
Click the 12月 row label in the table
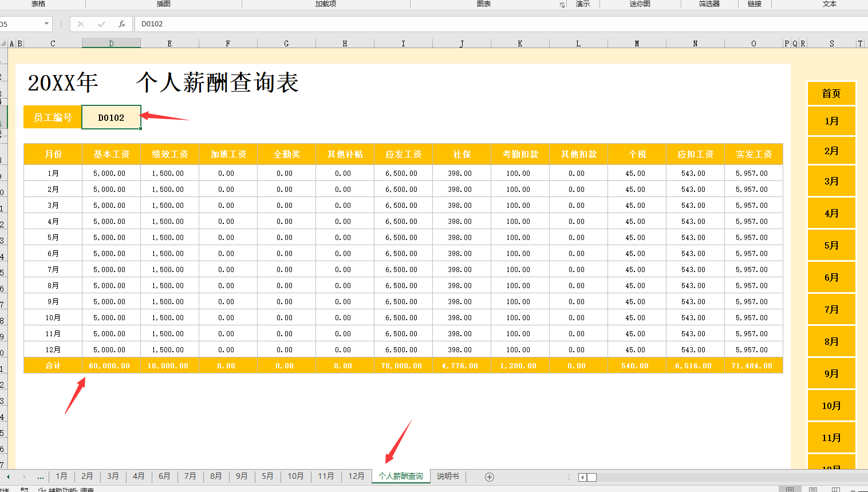click(53, 349)
